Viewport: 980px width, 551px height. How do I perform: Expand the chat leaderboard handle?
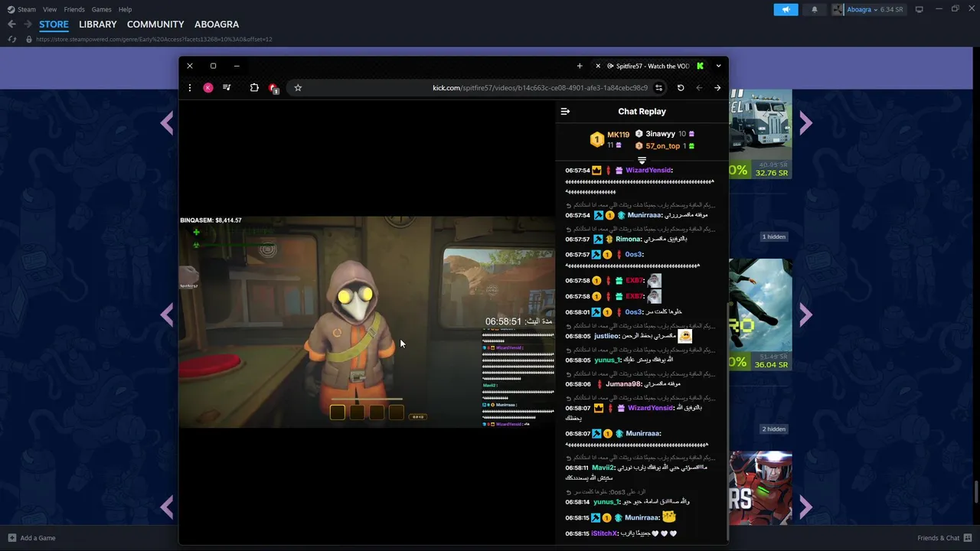642,160
